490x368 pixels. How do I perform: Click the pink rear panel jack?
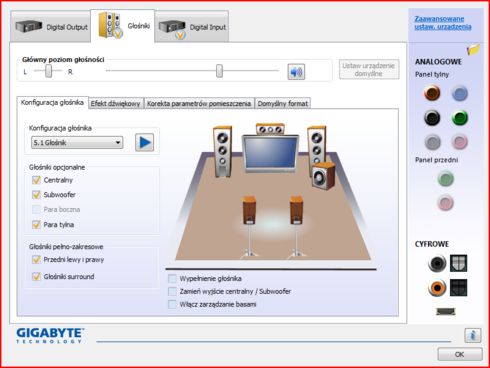pos(460,142)
